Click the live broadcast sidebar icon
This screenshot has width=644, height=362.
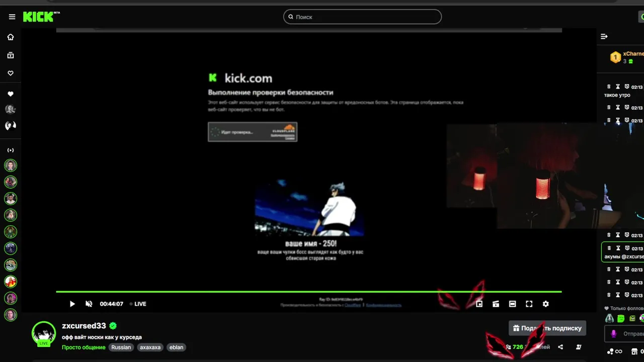coord(11,150)
